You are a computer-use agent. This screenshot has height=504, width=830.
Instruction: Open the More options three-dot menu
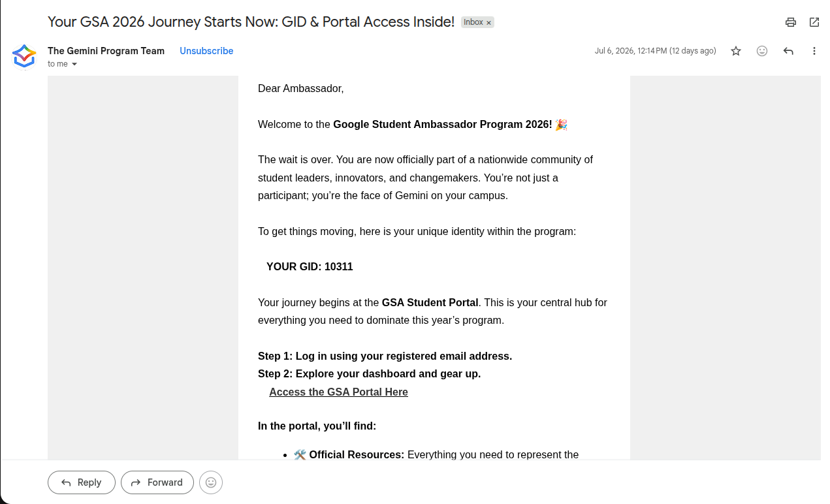pyautogui.click(x=814, y=51)
